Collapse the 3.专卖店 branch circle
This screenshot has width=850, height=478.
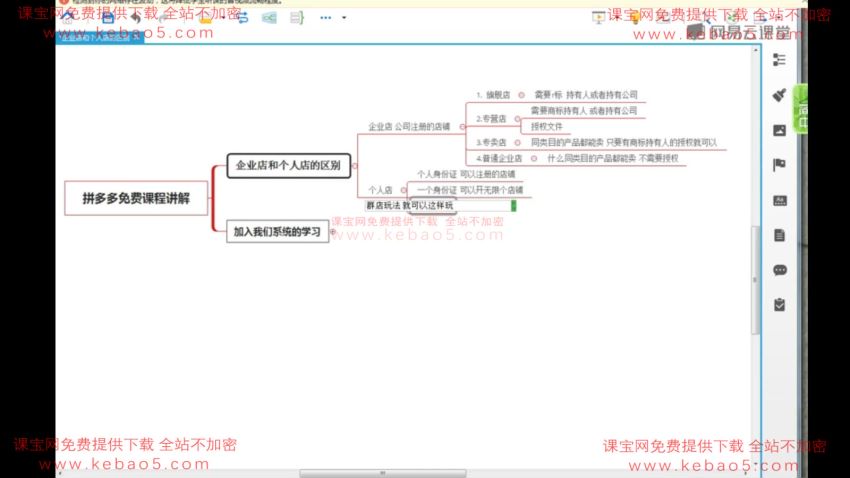point(517,143)
